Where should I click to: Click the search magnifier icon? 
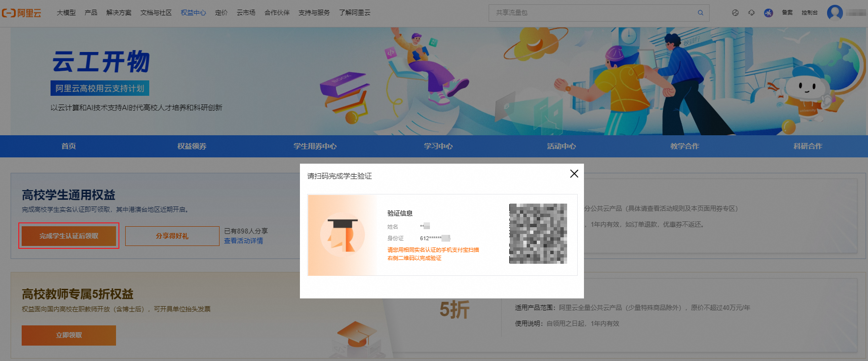[700, 13]
